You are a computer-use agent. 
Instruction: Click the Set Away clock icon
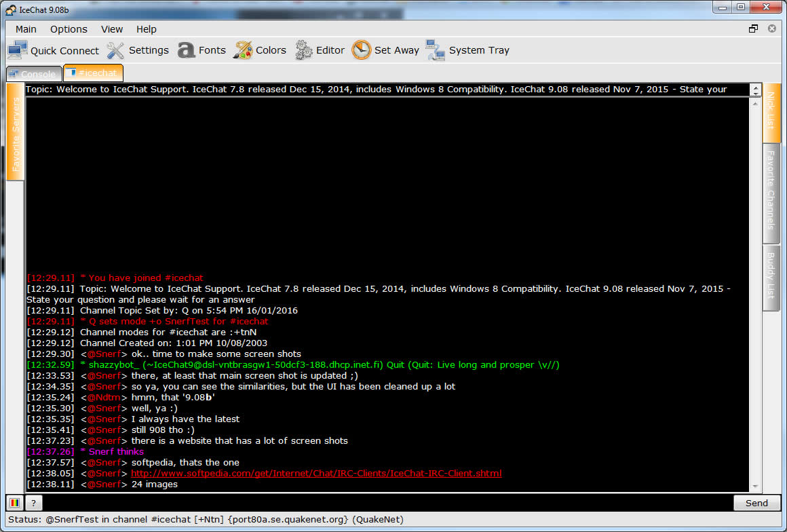coord(361,50)
